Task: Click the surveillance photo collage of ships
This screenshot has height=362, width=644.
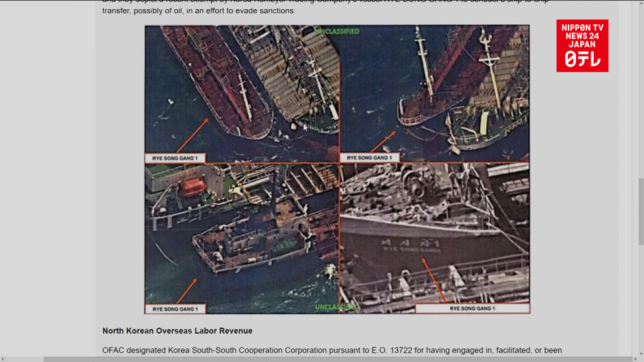Action: click(x=336, y=170)
